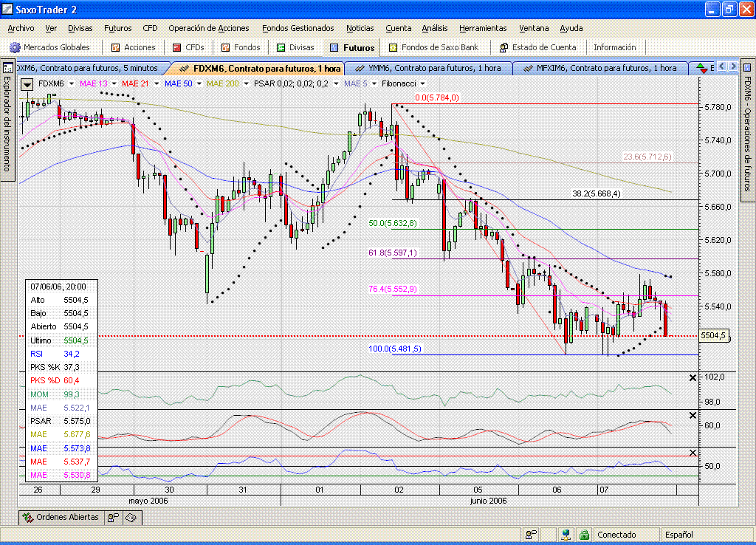Switch to FDXM6 5 minutos chart tab
Screen dimensions: 756x545
[92, 68]
